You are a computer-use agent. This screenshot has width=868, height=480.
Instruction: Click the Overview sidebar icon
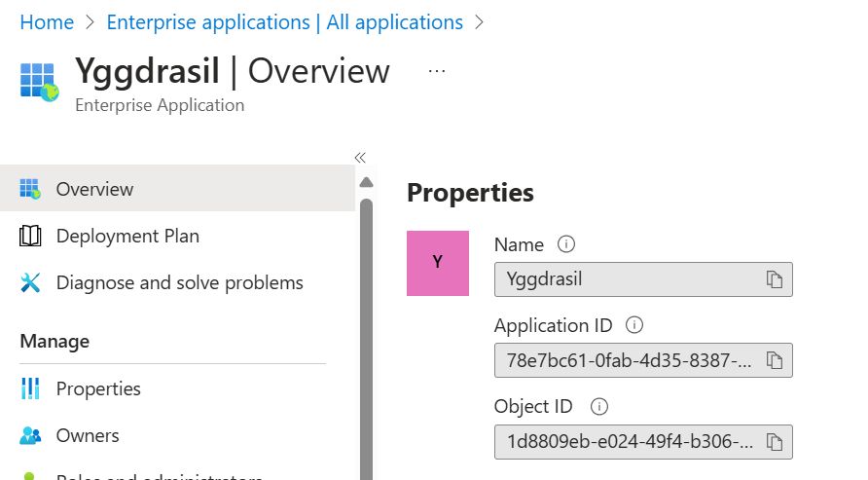[30, 189]
